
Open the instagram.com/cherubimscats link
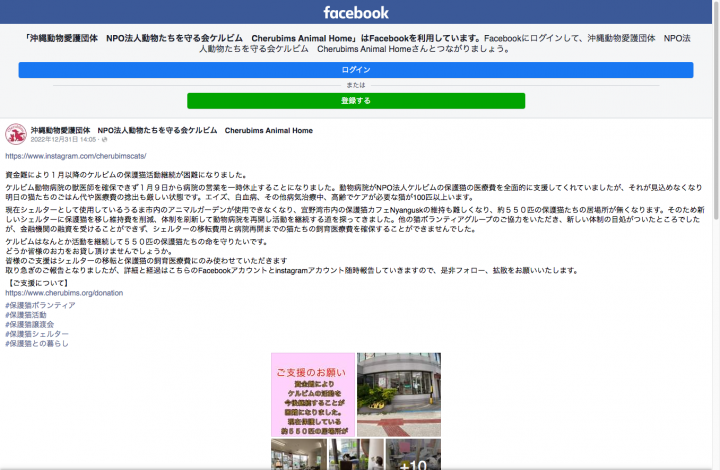pyautogui.click(x=75, y=157)
